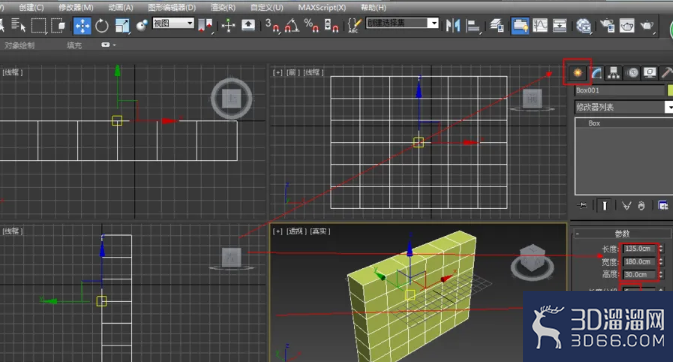Click the object color swatch beside Box001
This screenshot has width=673, height=362.
[x=670, y=90]
